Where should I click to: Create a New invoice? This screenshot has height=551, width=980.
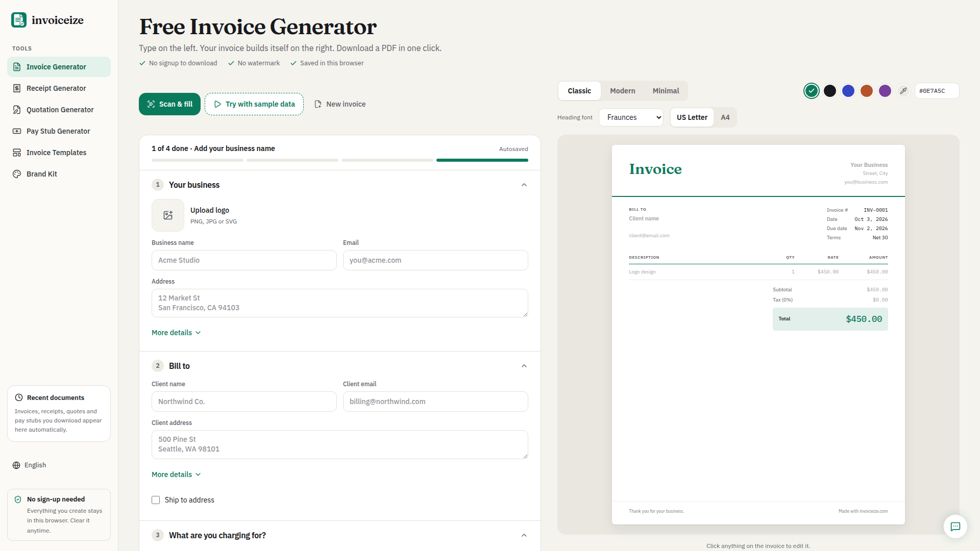coord(340,104)
